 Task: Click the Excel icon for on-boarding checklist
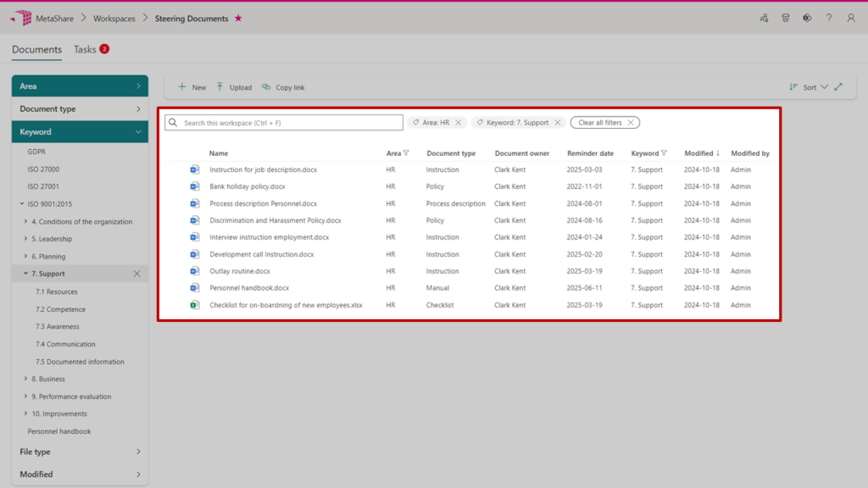pyautogui.click(x=195, y=305)
